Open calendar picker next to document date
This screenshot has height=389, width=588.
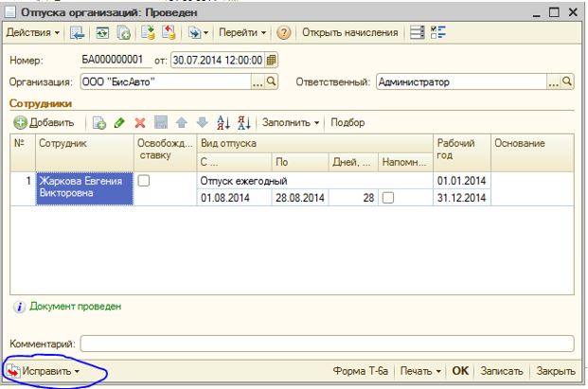coord(273,60)
